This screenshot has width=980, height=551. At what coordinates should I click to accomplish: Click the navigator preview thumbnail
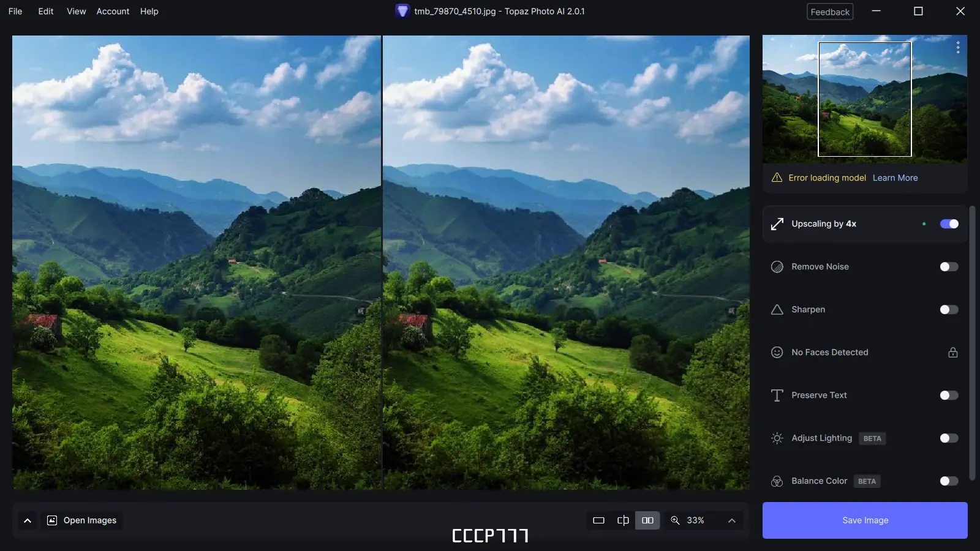865,99
